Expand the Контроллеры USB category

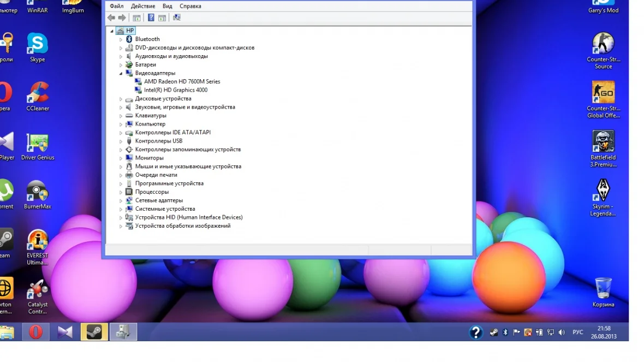tap(121, 141)
